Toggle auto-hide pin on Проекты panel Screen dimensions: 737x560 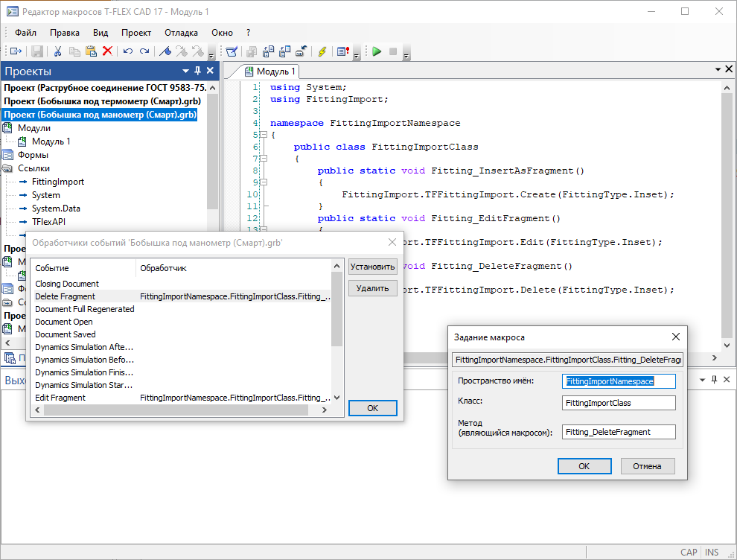198,71
